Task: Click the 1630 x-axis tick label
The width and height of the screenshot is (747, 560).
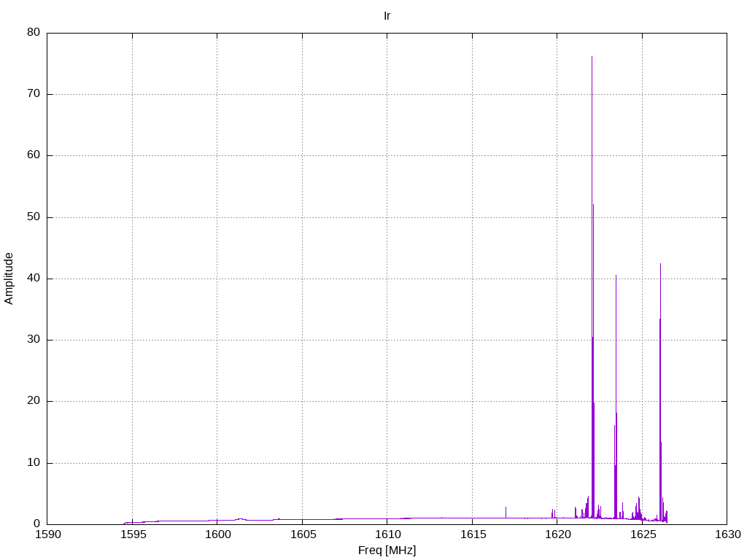Action: coord(727,534)
